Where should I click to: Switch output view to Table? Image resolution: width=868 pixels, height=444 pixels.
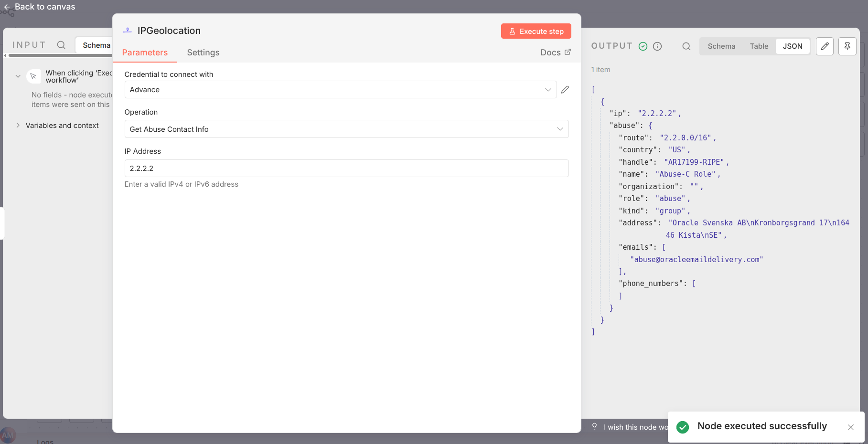point(759,46)
